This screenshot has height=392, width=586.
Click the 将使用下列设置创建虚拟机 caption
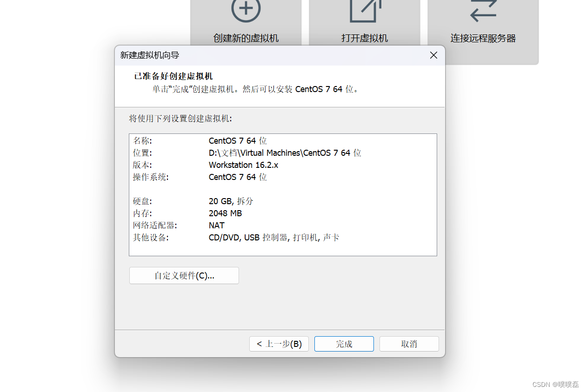click(x=180, y=119)
